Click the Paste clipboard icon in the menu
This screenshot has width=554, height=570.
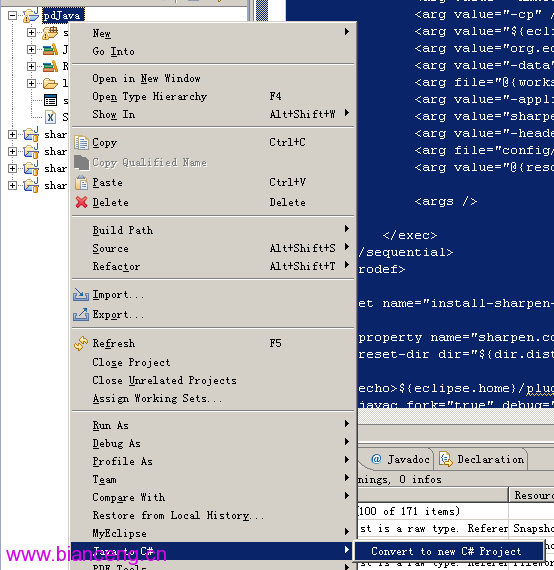(x=81, y=182)
